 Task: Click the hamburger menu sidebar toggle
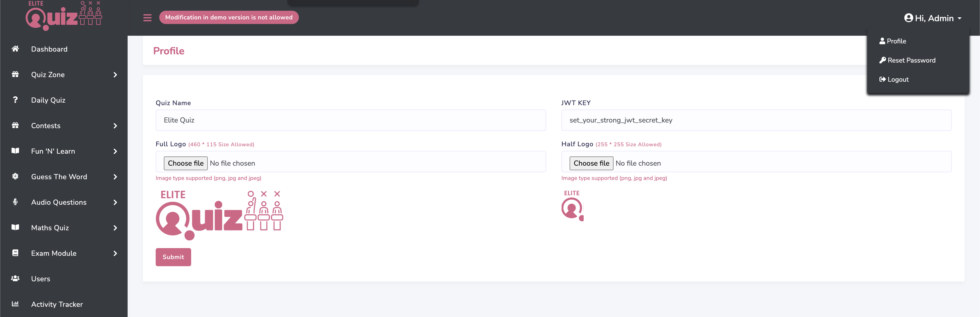[147, 18]
